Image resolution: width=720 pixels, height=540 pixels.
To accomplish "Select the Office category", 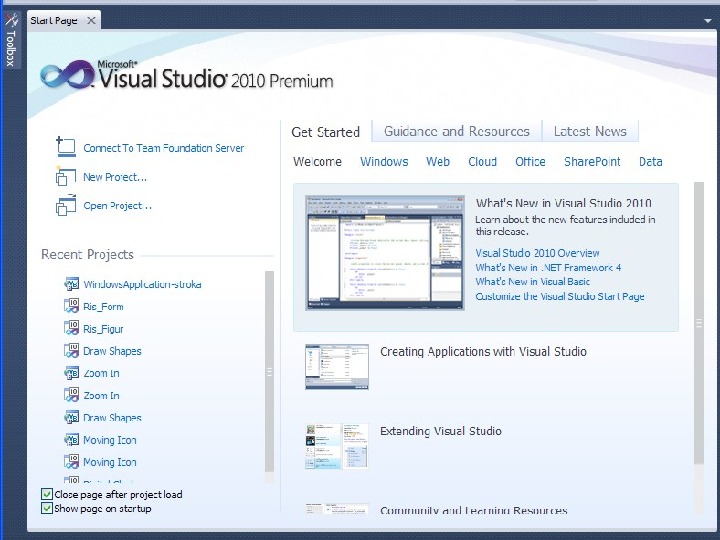I will pyautogui.click(x=530, y=162).
